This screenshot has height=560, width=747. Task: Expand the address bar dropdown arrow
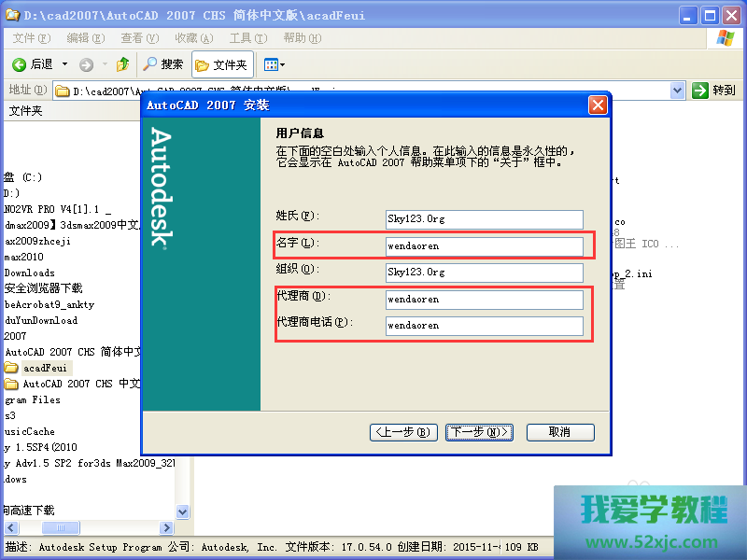[678, 91]
